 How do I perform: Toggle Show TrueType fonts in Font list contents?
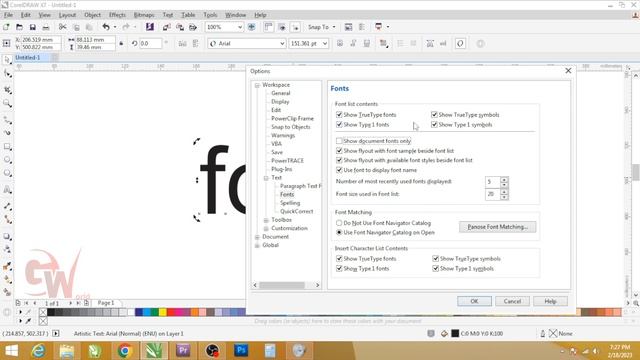click(339, 115)
